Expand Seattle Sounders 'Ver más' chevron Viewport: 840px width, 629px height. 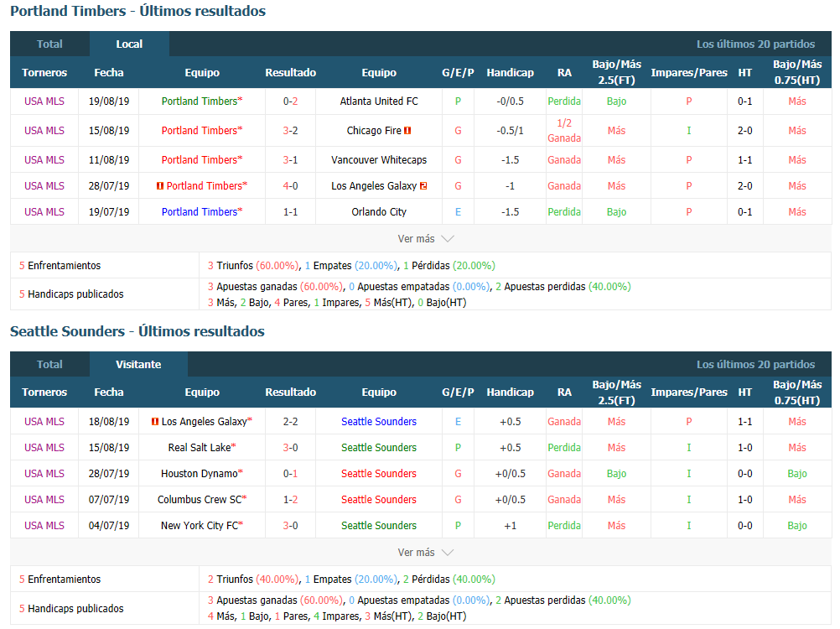448,553
